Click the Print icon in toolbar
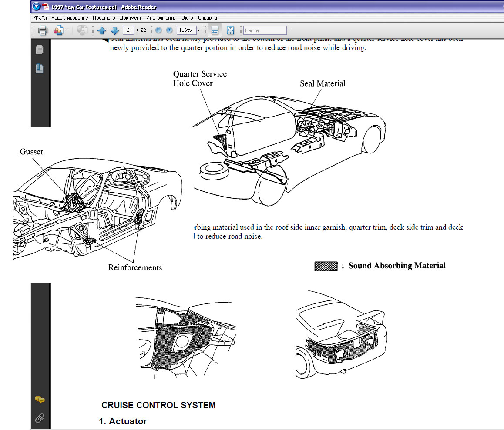The width and height of the screenshot is (504, 430). coord(43,30)
